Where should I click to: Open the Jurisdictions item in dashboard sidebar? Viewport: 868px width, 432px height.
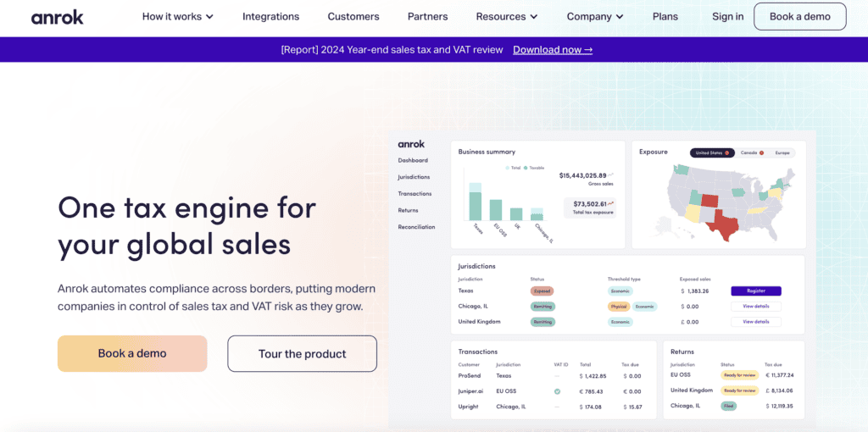pyautogui.click(x=414, y=177)
